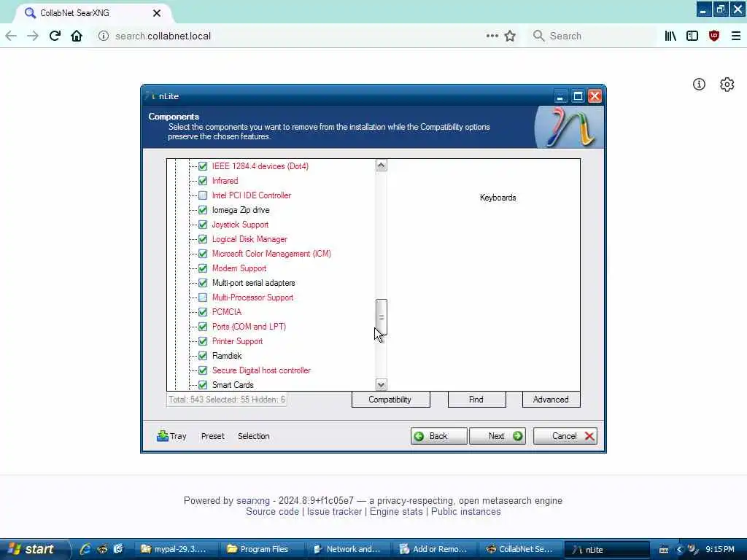Viewport: 747px width, 560px height.
Task: Switch to Network and... taskbar window
Action: 347,550
